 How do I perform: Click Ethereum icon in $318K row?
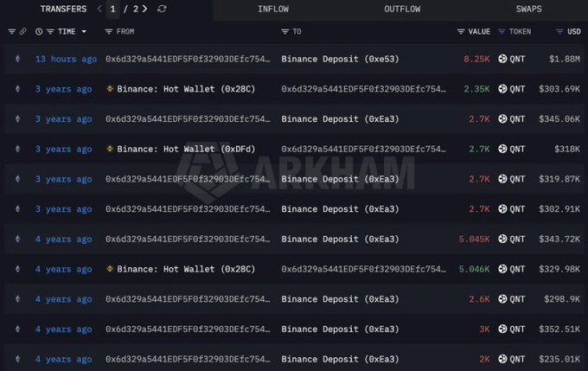pyautogui.click(x=17, y=149)
